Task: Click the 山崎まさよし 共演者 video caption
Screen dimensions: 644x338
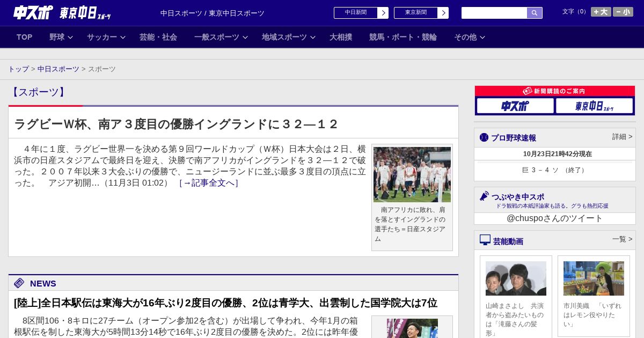Action: (x=516, y=319)
